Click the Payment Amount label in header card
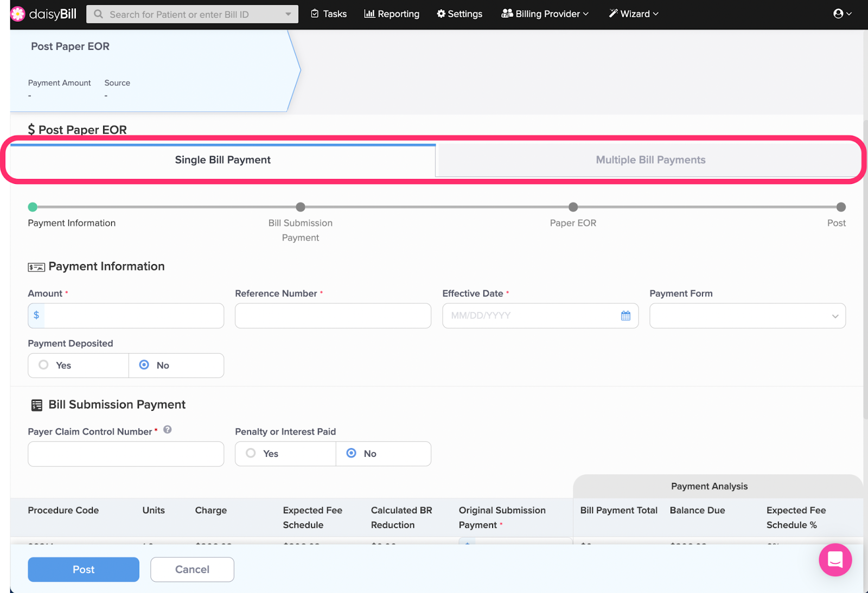Image resolution: width=868 pixels, height=593 pixels. tap(60, 83)
